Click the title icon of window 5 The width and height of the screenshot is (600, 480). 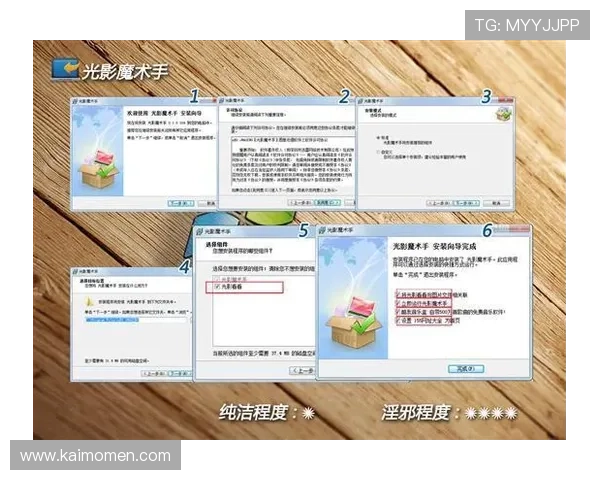pos(200,231)
